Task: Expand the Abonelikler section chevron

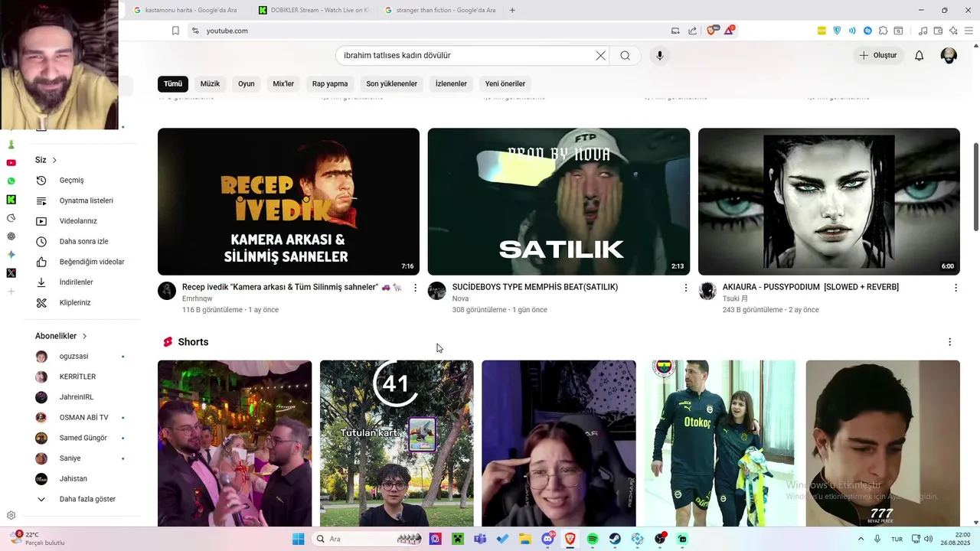Action: 84,336
